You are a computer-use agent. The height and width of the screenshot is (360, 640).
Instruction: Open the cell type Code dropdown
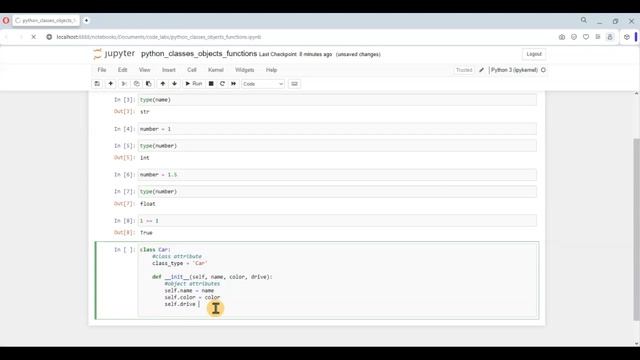[x=263, y=84]
